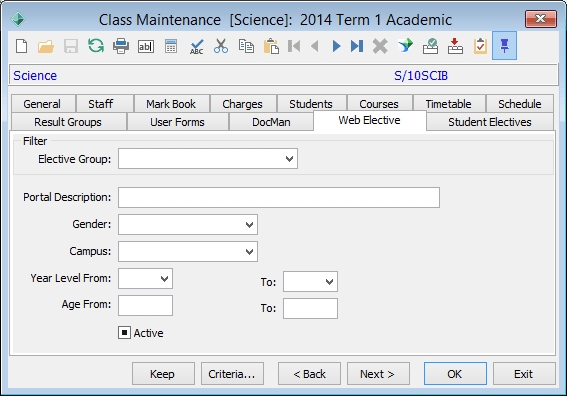Click the green-blue arrow send icon
This screenshot has height=396, width=567.
click(405, 46)
